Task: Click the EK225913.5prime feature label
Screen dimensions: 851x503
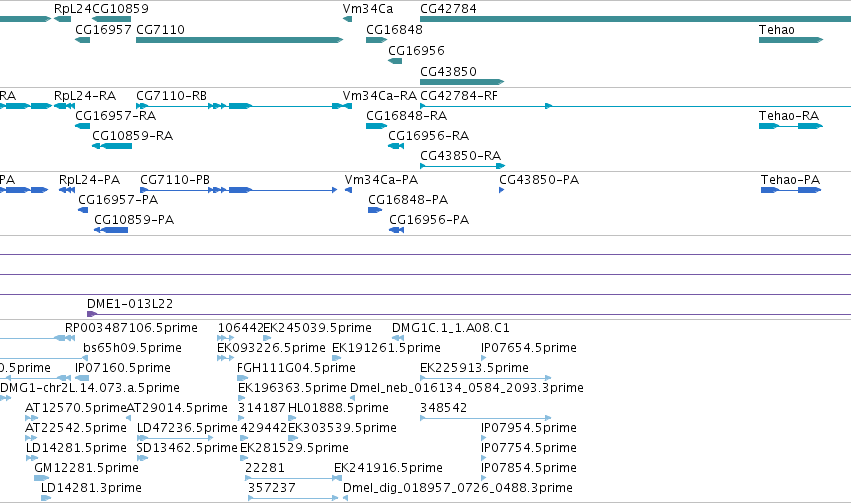Action: 474,368
